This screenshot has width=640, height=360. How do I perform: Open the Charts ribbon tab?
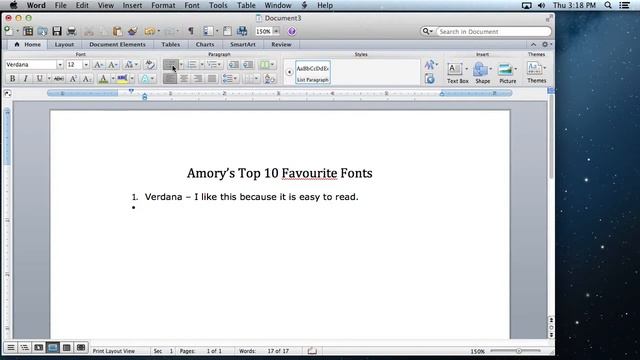pos(205,44)
